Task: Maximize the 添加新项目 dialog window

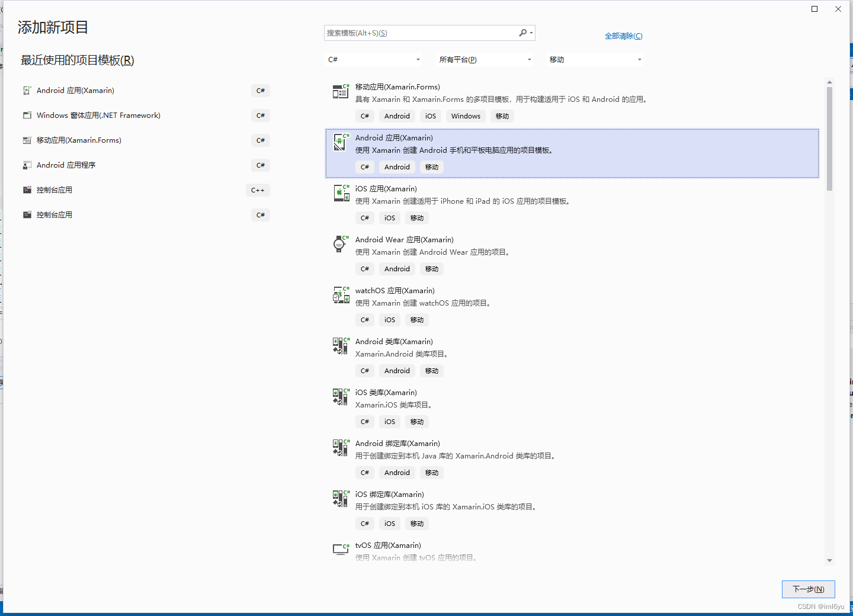Action: [x=814, y=9]
